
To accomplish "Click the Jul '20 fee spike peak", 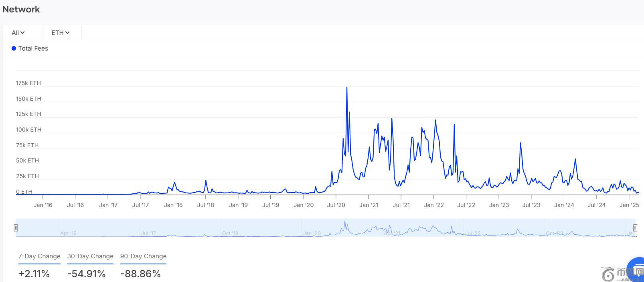I will pyautogui.click(x=347, y=87).
